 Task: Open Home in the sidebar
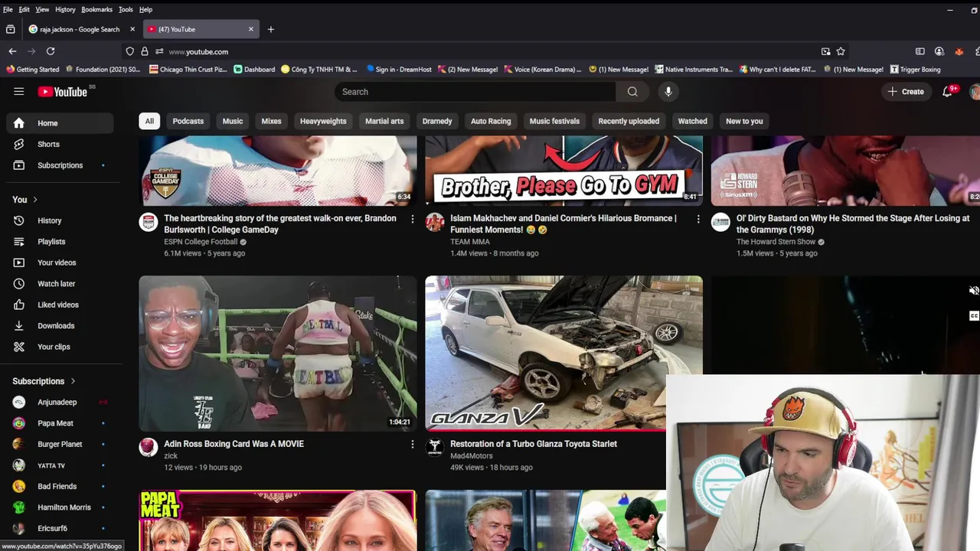[x=60, y=123]
